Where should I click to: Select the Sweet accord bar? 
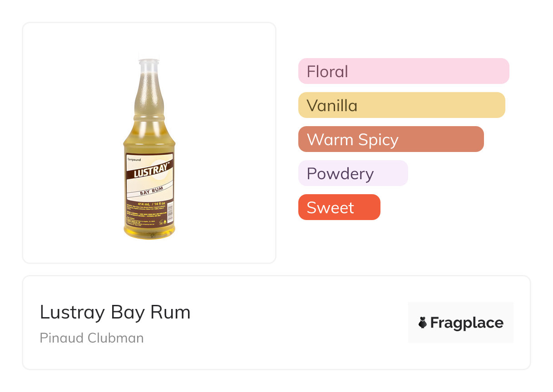pyautogui.click(x=339, y=207)
